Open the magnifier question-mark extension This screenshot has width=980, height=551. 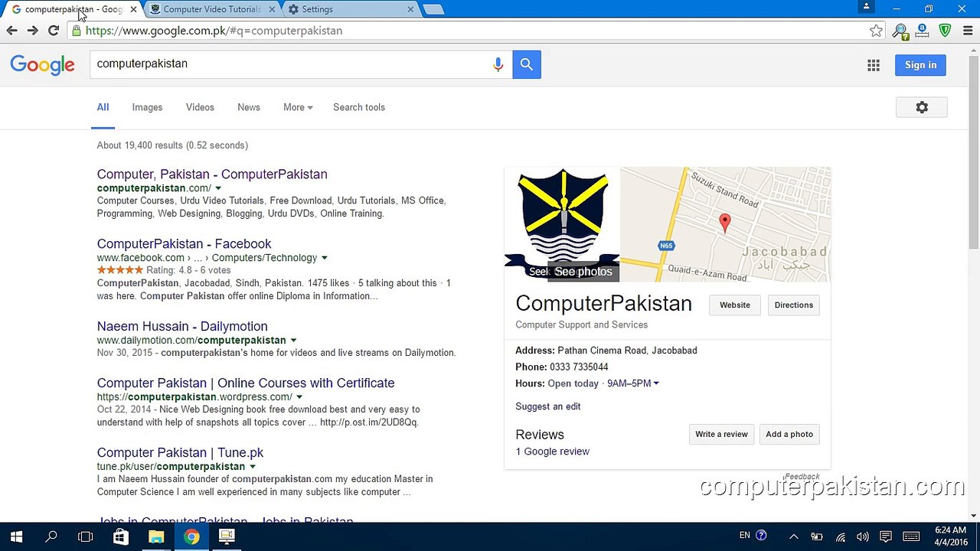tap(900, 31)
